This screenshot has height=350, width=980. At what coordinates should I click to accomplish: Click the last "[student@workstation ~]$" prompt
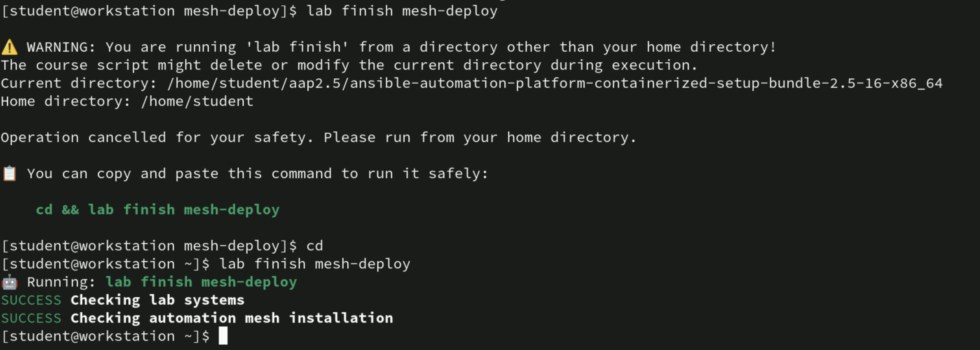point(105,336)
